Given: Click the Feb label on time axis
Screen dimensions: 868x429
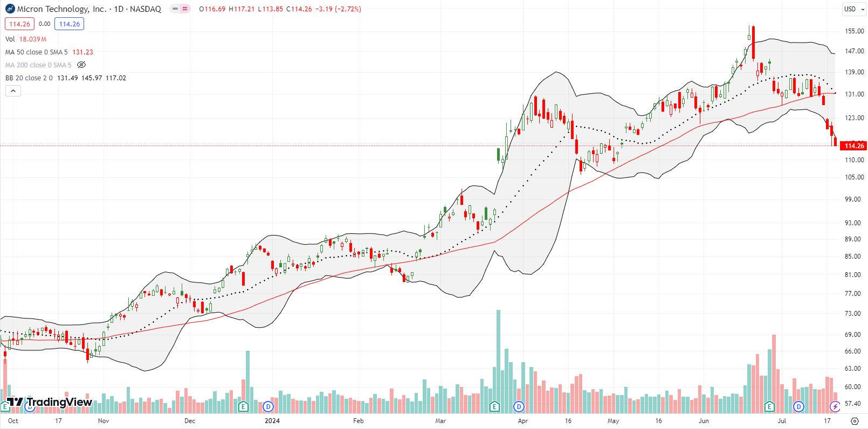Looking at the screenshot, I should [x=358, y=421].
